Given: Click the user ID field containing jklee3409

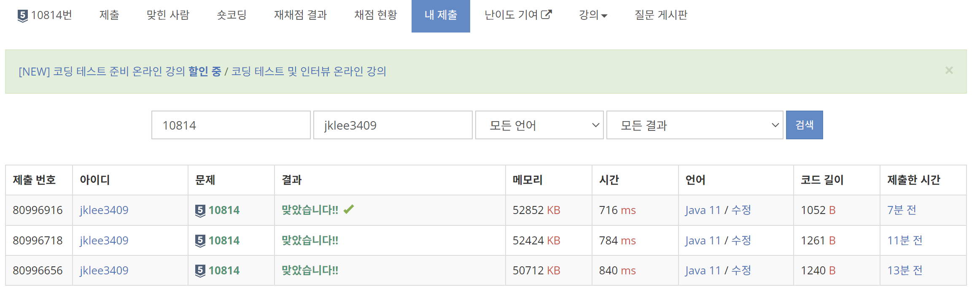Looking at the screenshot, I should (x=393, y=125).
